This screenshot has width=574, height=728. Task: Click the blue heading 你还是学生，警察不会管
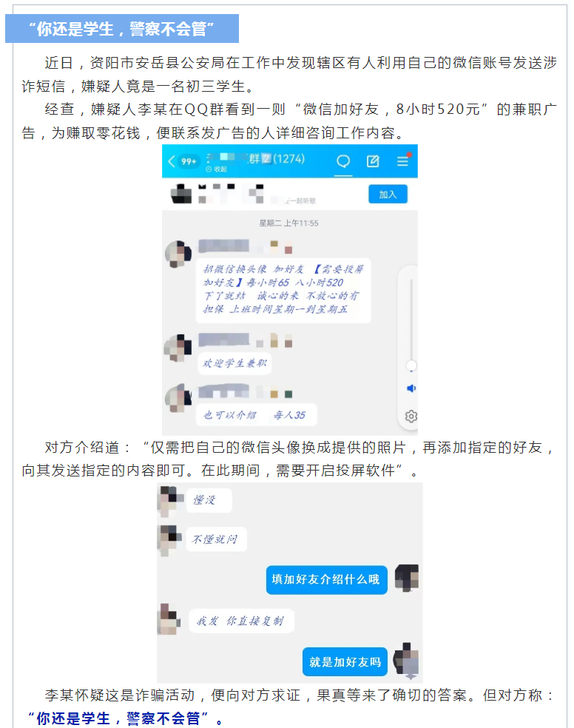click(x=121, y=28)
